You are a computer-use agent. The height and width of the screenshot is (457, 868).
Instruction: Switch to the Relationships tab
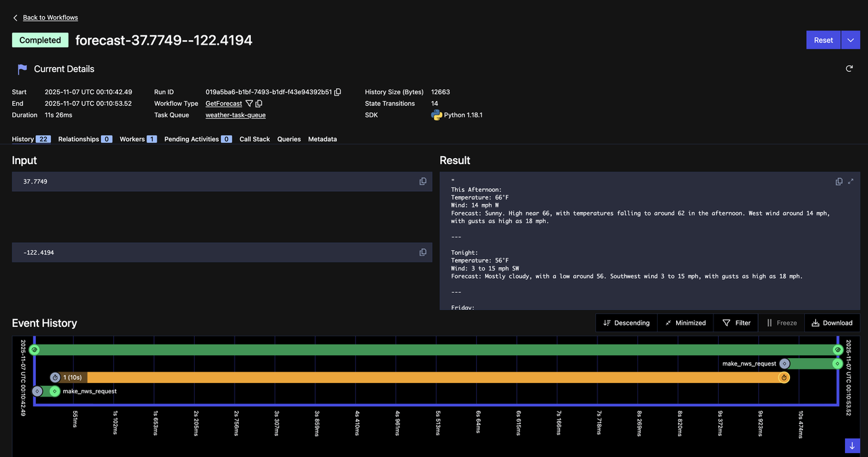pyautogui.click(x=85, y=139)
